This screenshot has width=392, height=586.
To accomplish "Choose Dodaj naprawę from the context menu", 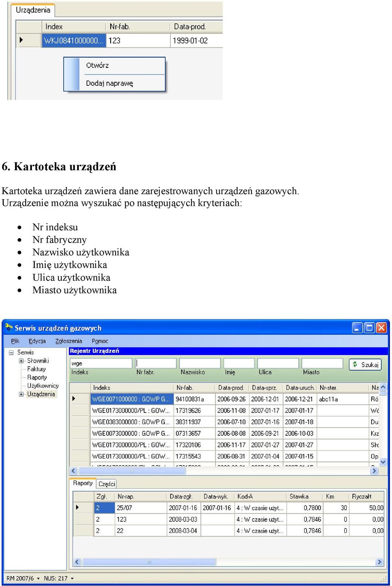I will click(109, 83).
